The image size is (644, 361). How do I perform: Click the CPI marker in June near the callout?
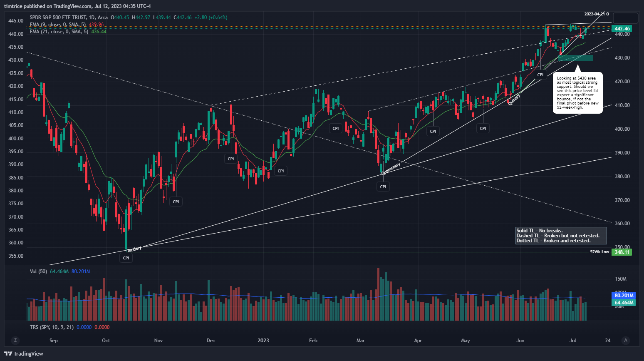(x=540, y=75)
